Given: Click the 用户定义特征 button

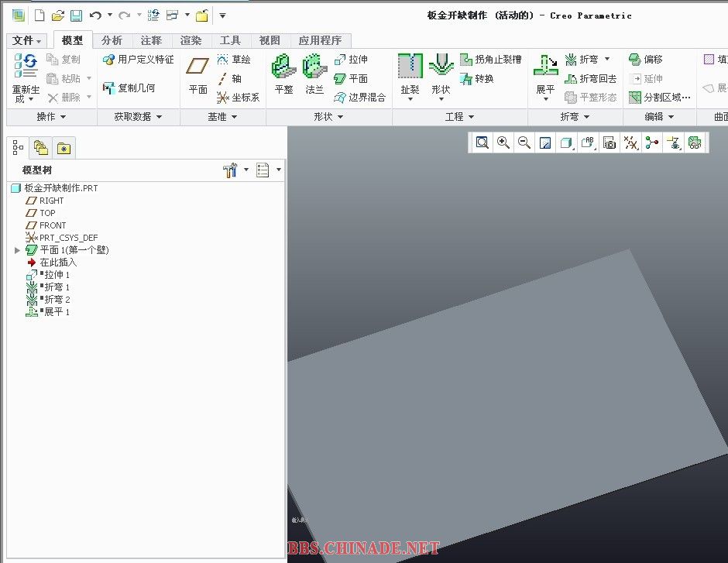Looking at the screenshot, I should tap(138, 60).
